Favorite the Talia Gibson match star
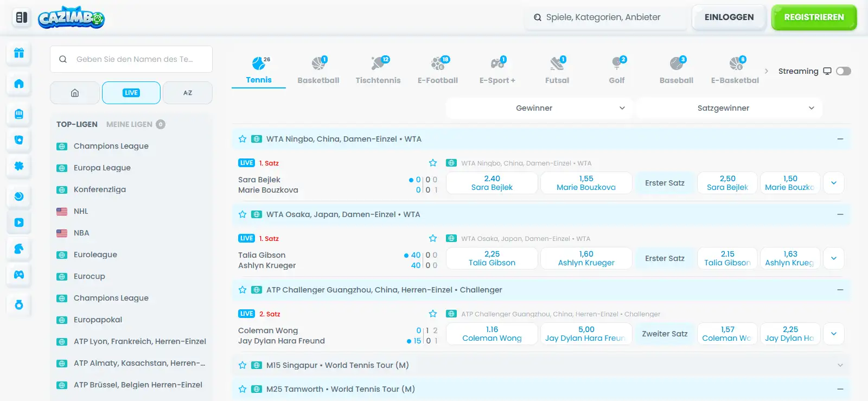868x401 pixels. 433,238
